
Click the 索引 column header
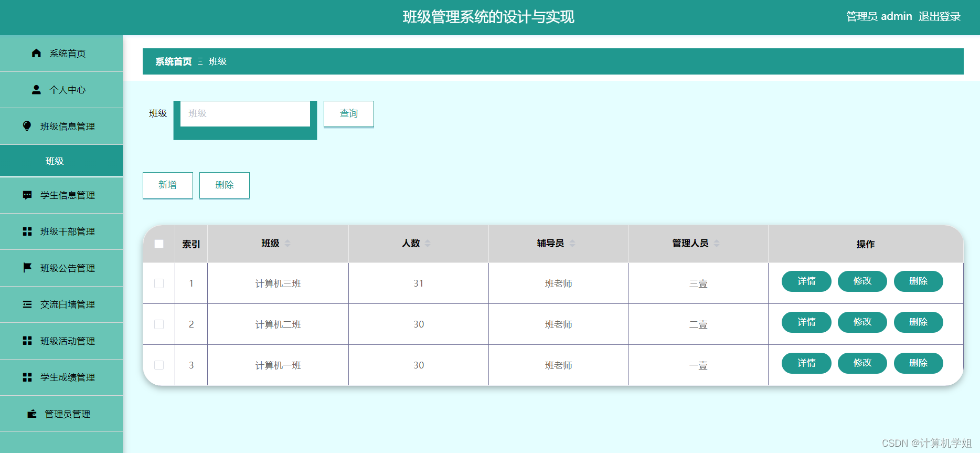click(191, 244)
